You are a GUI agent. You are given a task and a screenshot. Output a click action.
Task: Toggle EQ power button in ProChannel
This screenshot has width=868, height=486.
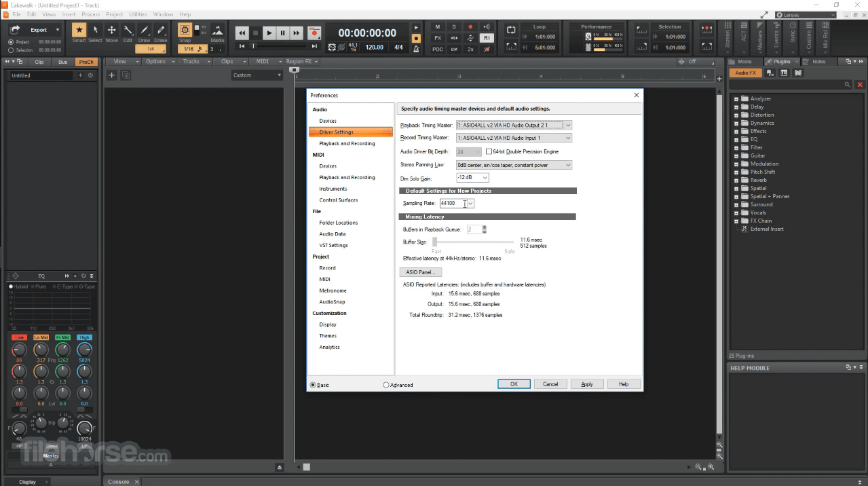(x=83, y=276)
